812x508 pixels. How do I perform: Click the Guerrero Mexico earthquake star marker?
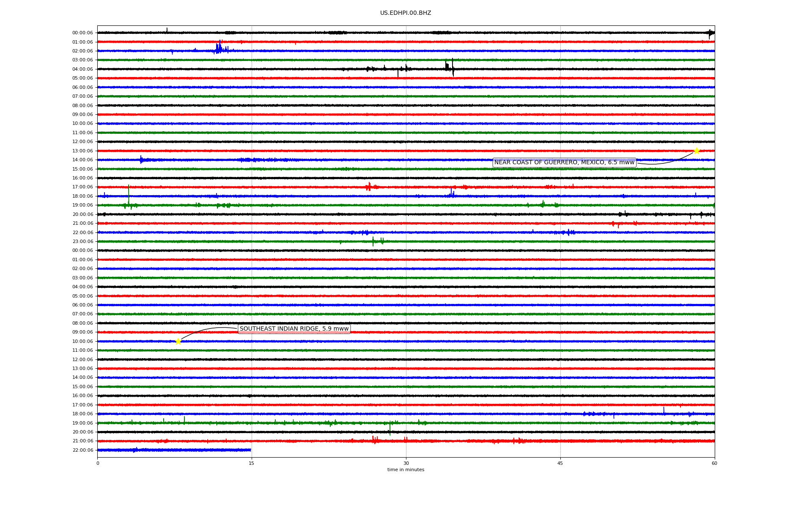[697, 151]
